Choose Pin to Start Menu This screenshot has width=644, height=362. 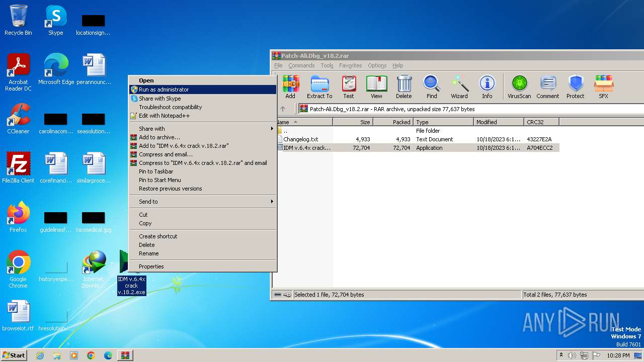pyautogui.click(x=203, y=180)
